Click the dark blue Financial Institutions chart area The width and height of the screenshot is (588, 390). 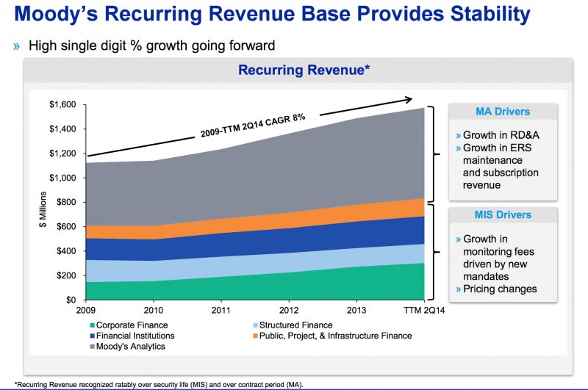pyautogui.click(x=255, y=241)
